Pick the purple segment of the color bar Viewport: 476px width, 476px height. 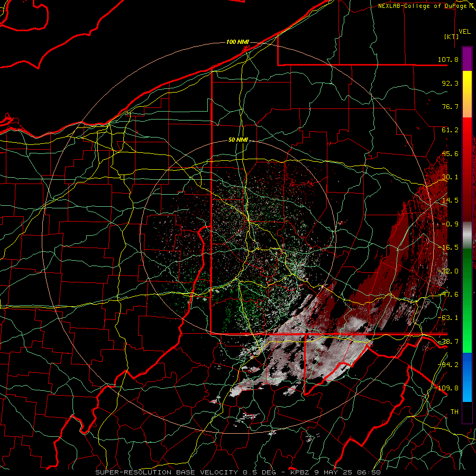467,59
